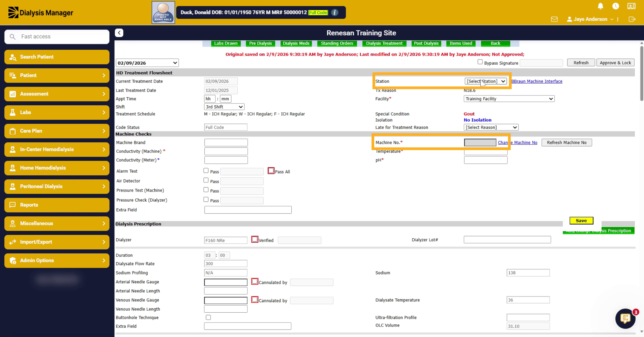Click the logout exit icon

tap(632, 19)
